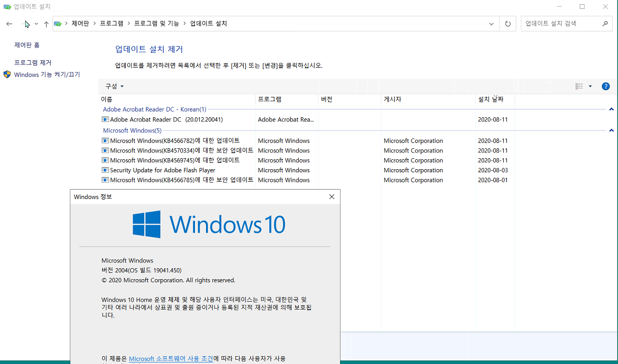Open the 구성 dropdown menu
This screenshot has width=618, height=364.
114,86
